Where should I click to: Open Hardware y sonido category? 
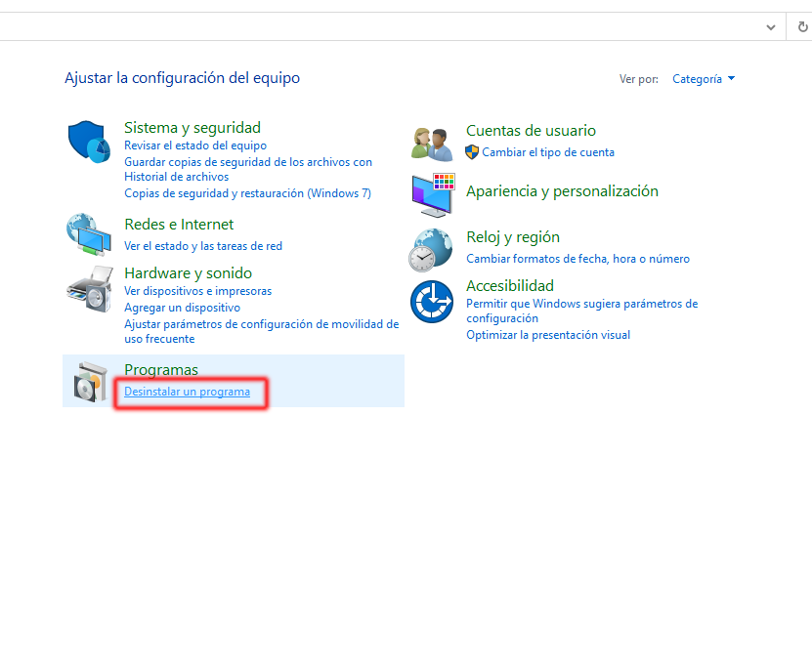188,272
